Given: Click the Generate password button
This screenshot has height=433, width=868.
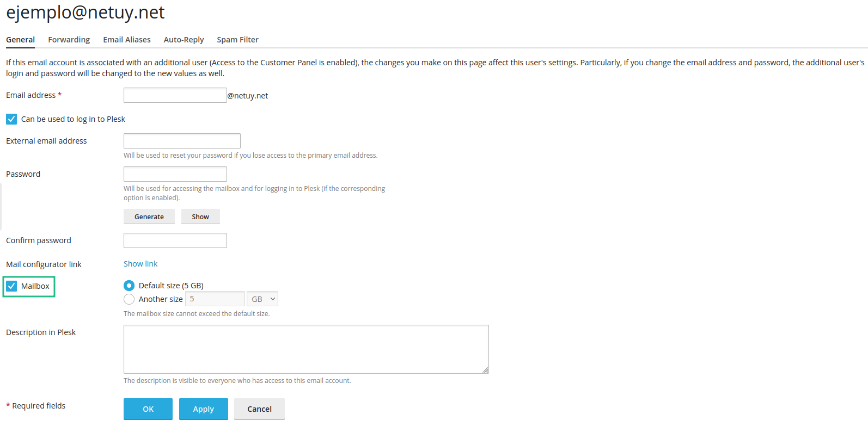Looking at the screenshot, I should (149, 216).
